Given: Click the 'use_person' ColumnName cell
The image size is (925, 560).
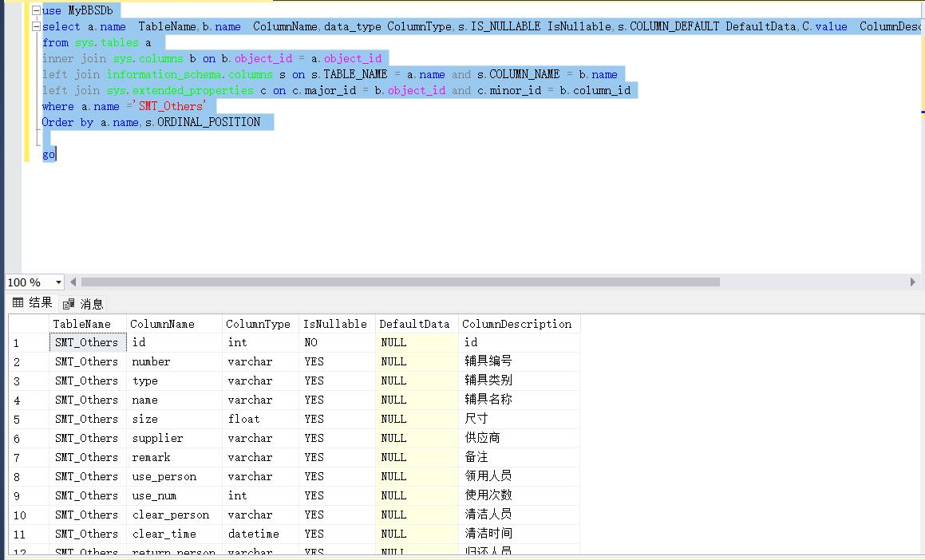Looking at the screenshot, I should (175, 476).
